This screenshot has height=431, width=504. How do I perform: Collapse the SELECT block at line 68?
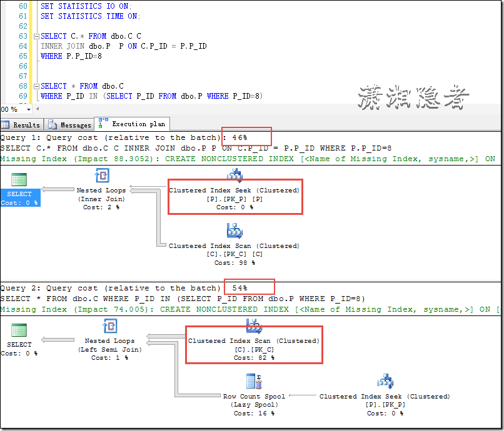[36, 86]
